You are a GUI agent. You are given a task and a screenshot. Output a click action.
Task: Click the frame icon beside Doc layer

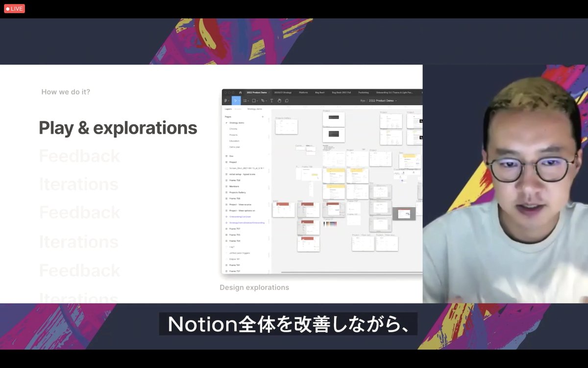point(226,156)
